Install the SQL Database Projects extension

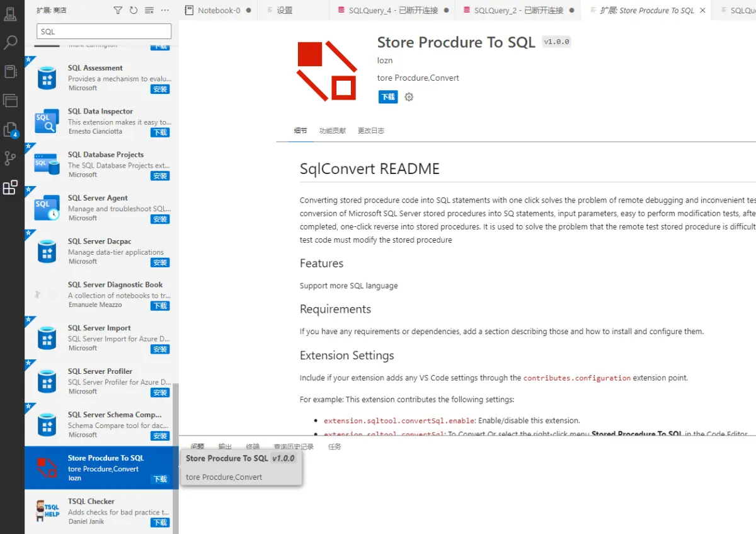160,176
